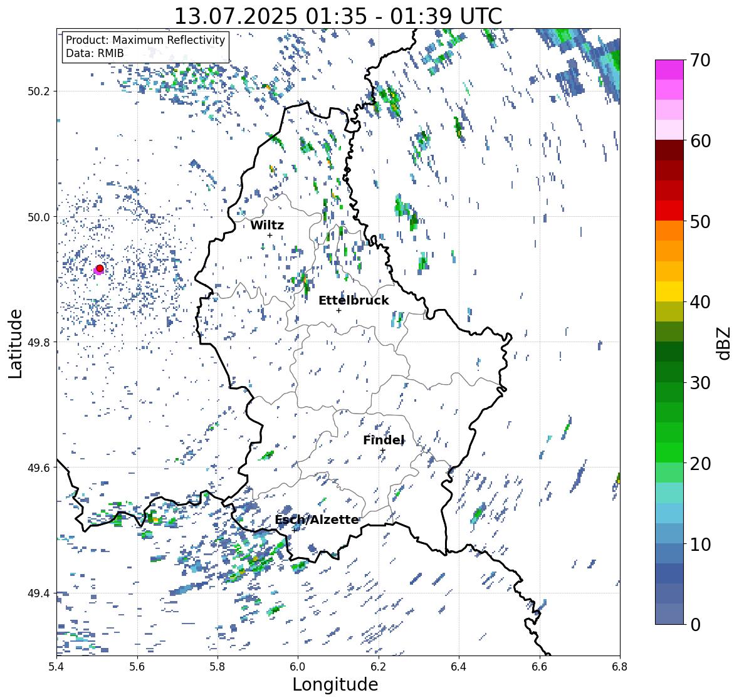Click latitude tick label 49.8
The width and height of the screenshot is (739, 700).
[x=38, y=342]
